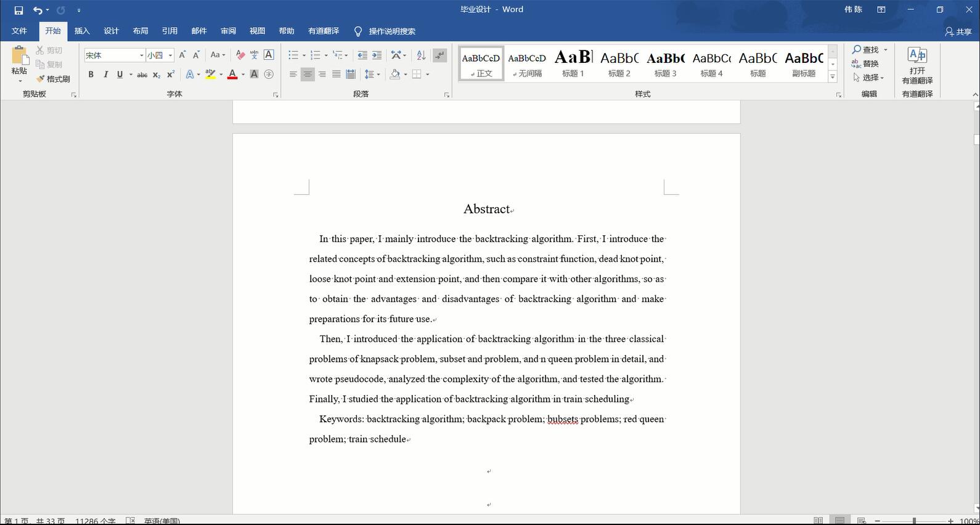Increase font size with grow font icon
Screen dimensions: 980x525
[182, 55]
